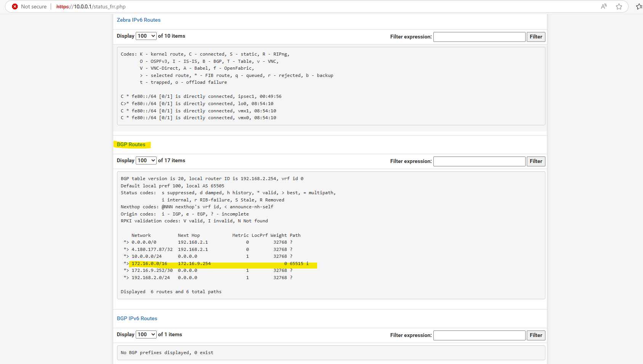Click Filter button for Zebra IPv6 Routes

[x=536, y=37]
